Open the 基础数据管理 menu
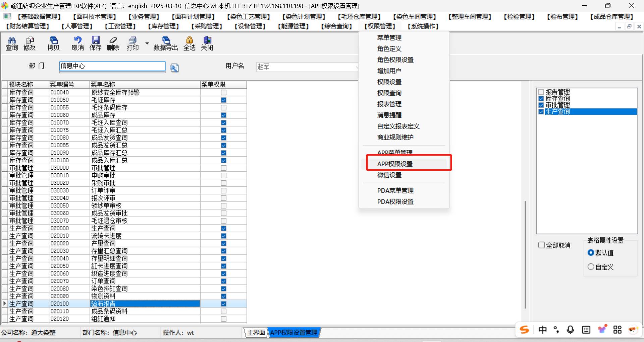 pyautogui.click(x=39, y=17)
